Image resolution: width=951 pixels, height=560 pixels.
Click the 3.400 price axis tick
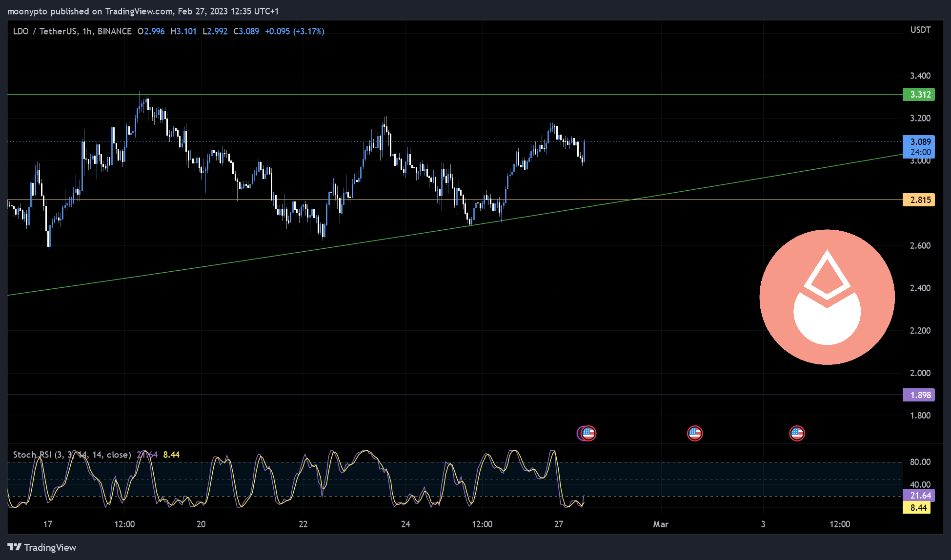pyautogui.click(x=920, y=76)
